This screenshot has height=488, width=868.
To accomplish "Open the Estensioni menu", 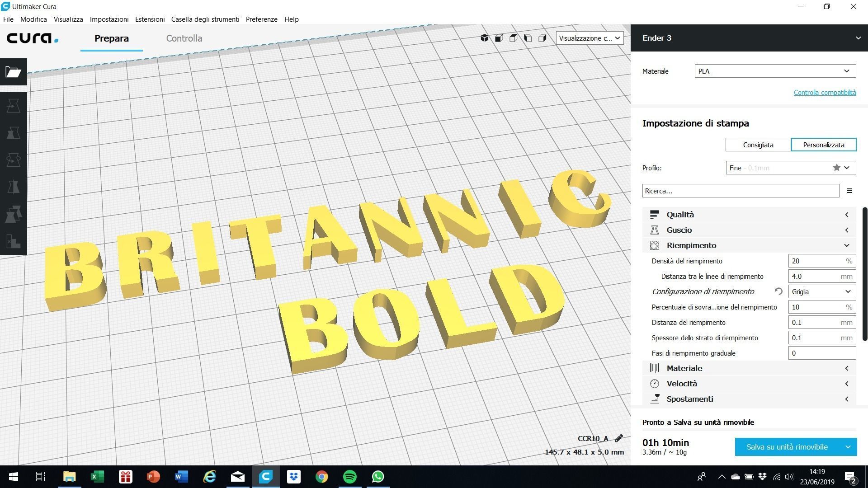I will point(150,19).
